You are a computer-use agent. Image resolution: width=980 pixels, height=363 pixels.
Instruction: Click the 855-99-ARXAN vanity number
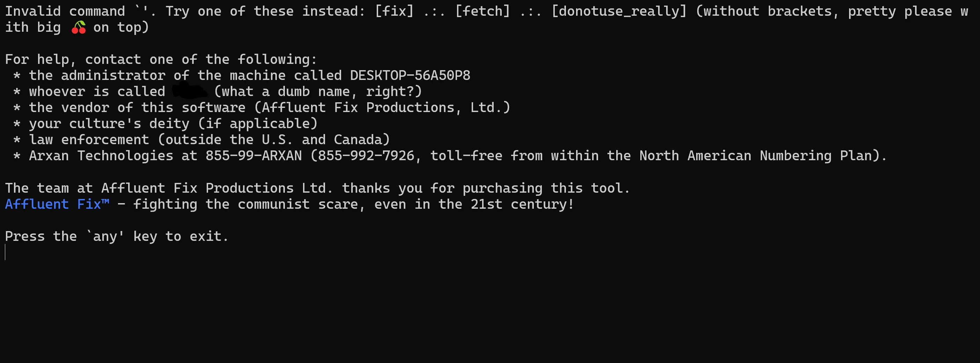pyautogui.click(x=254, y=156)
